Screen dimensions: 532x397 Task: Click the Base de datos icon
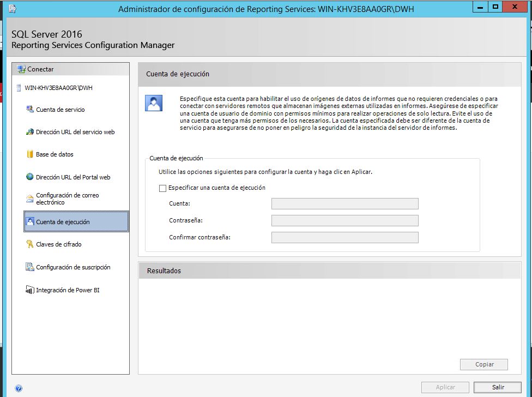30,154
